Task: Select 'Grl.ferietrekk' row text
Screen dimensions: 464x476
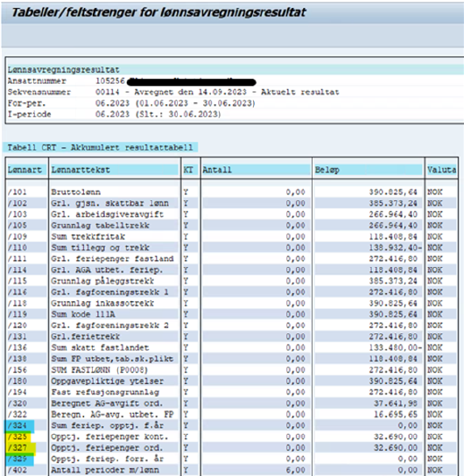Action: tap(85, 337)
